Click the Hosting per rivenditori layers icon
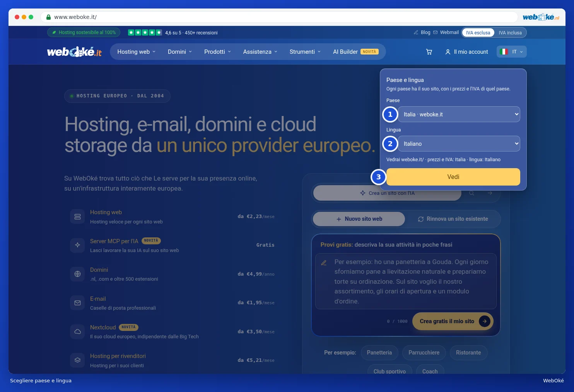Image resolution: width=574 pixels, height=392 pixels. 77,360
